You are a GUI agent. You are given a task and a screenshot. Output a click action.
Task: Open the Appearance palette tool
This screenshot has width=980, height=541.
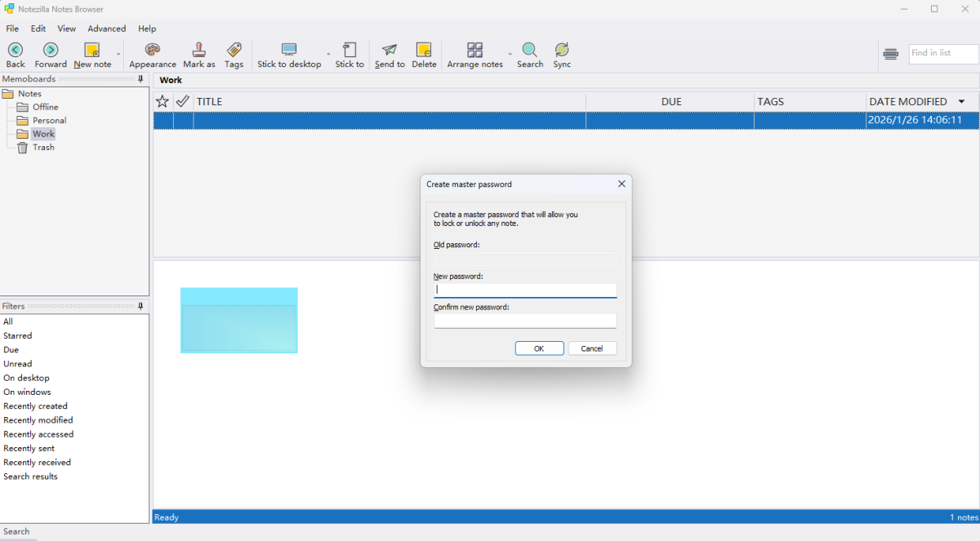152,51
